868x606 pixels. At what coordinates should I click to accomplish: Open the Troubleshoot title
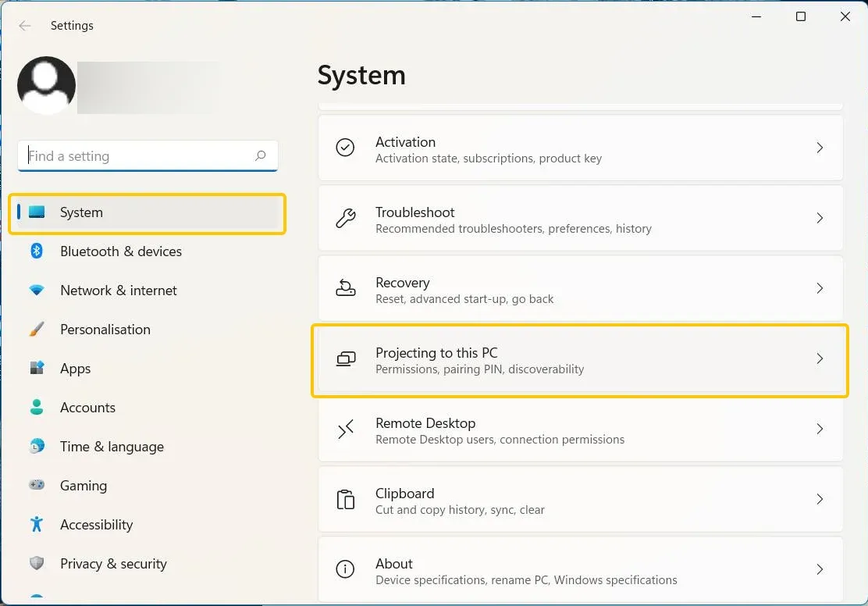414,212
